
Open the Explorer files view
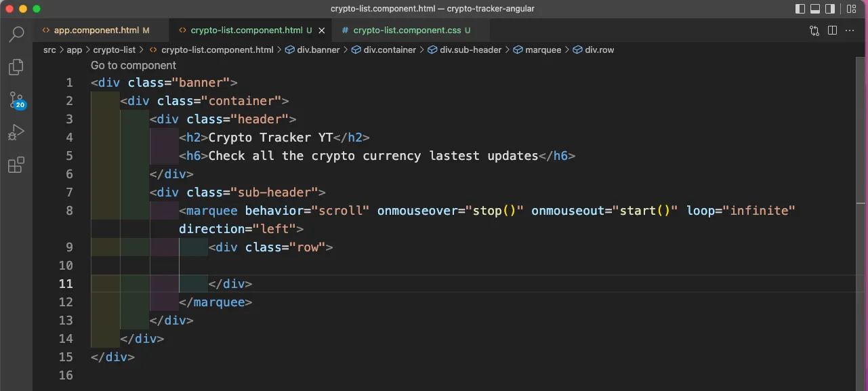[x=16, y=67]
